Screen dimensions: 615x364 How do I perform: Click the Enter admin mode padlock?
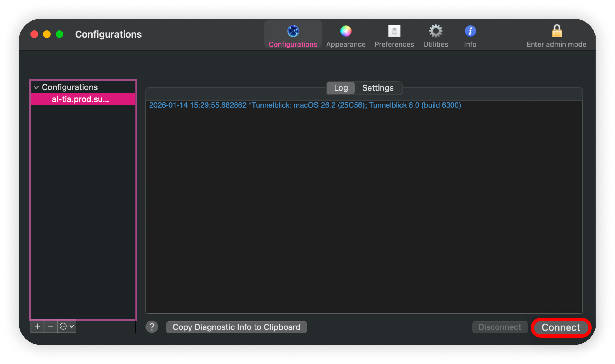pyautogui.click(x=557, y=31)
